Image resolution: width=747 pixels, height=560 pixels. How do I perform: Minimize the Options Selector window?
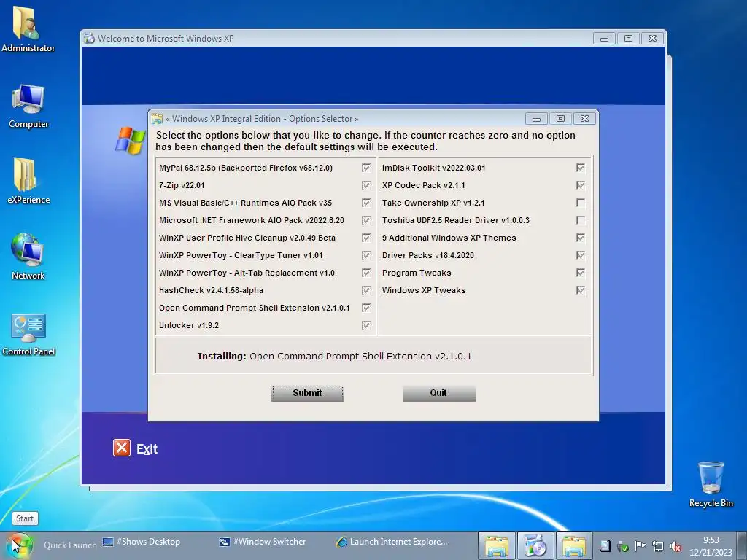[536, 119]
